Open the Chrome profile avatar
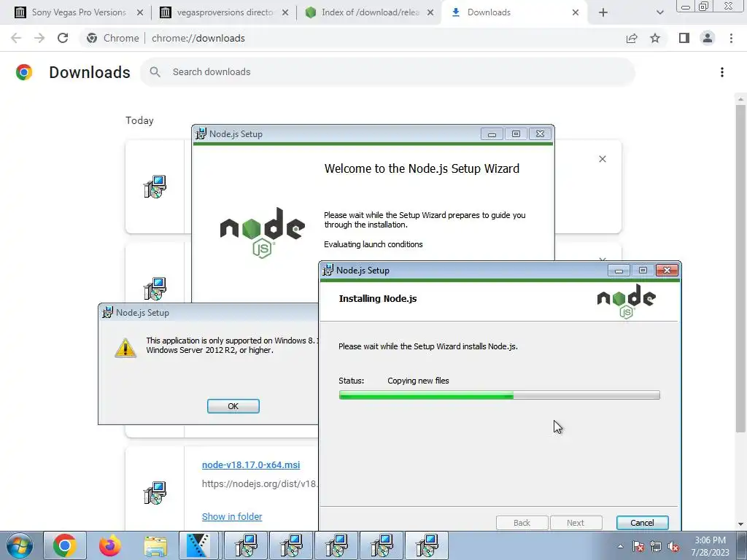Viewport: 747px width, 560px height. pyautogui.click(x=708, y=38)
